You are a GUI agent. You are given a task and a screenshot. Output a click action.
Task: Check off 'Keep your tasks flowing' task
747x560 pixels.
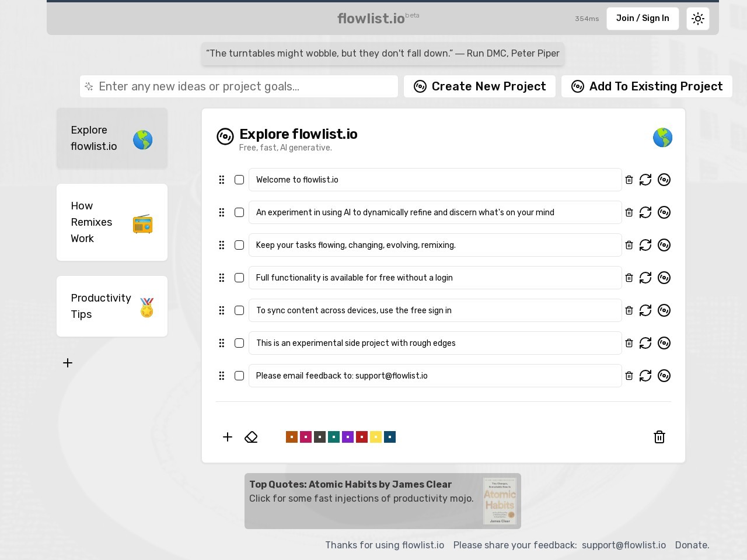[x=239, y=245]
